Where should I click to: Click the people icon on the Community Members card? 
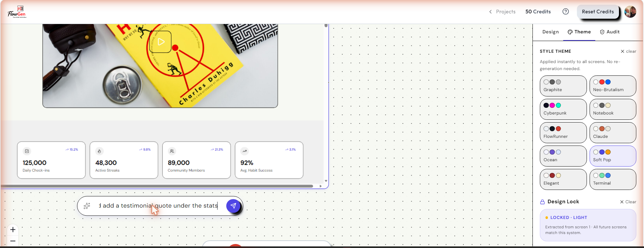tap(172, 151)
